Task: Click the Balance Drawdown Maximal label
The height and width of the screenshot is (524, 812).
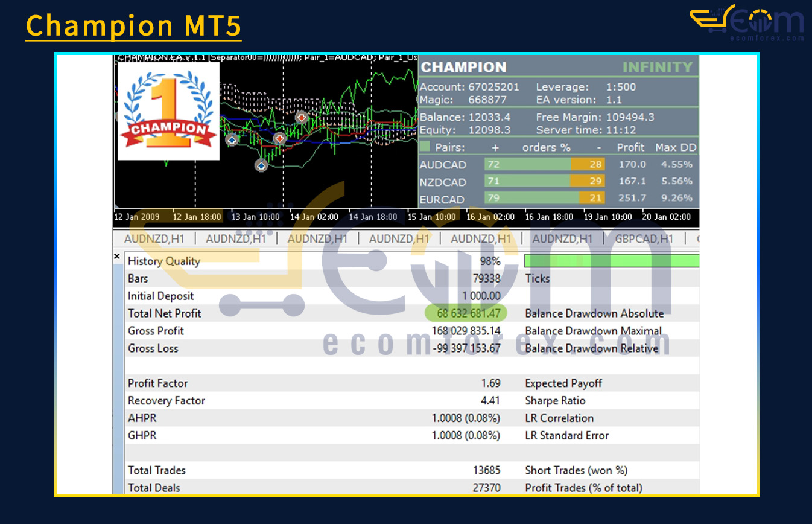Action: pos(594,331)
